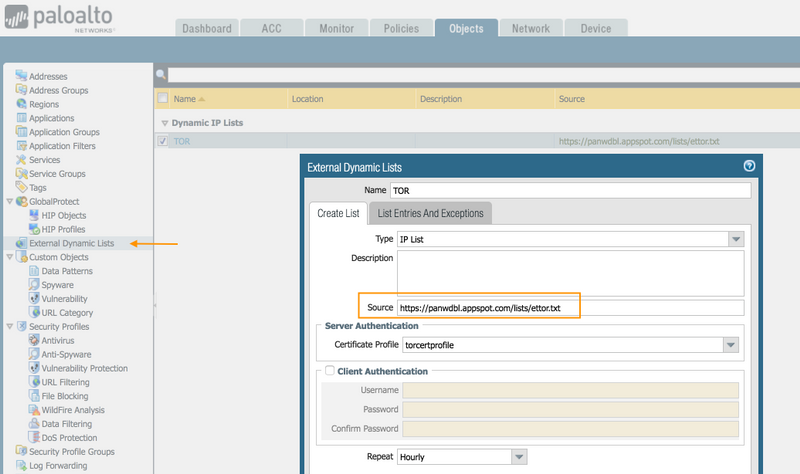
Task: Toggle the select-all checkbox in table header
Action: pyautogui.click(x=163, y=99)
